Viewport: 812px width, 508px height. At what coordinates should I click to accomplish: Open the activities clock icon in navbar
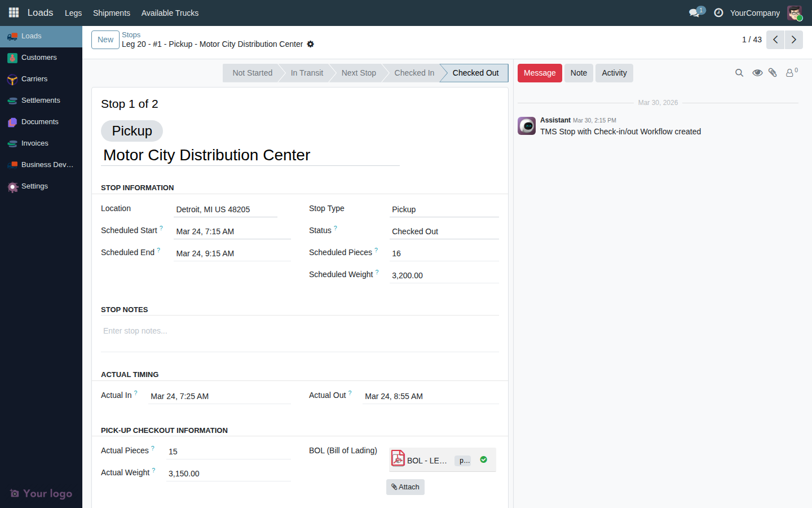tap(718, 12)
